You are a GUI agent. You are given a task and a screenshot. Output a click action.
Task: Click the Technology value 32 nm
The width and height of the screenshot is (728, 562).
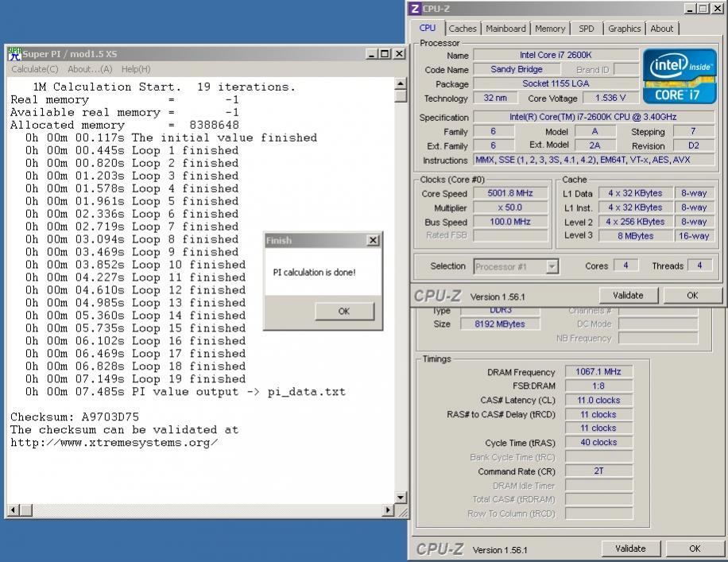coord(495,98)
